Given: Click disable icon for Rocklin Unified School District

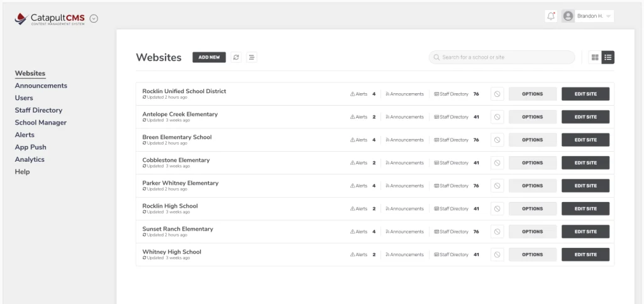Looking at the screenshot, I should point(497,94).
